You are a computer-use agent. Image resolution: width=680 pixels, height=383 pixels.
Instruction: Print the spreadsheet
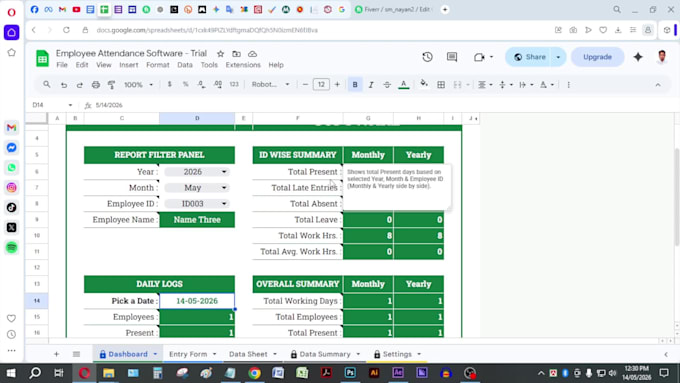pyautogui.click(x=95, y=85)
